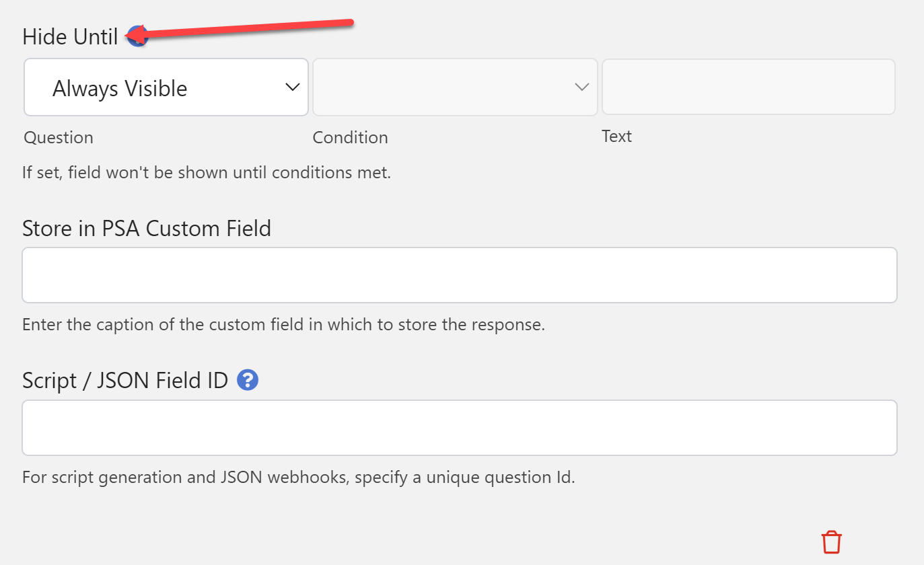The height and width of the screenshot is (565, 924).
Task: Click the Store in PSA Custom Field title
Action: click(x=147, y=228)
